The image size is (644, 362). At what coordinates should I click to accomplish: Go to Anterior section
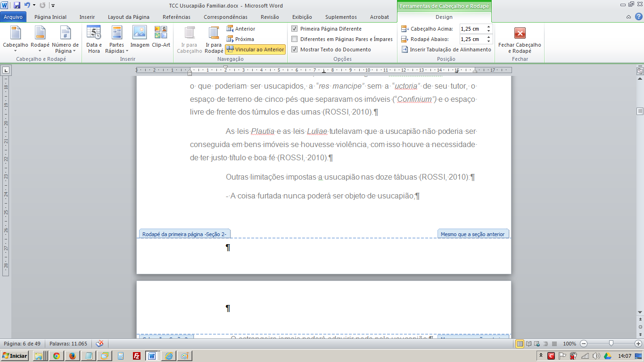[241, 29]
